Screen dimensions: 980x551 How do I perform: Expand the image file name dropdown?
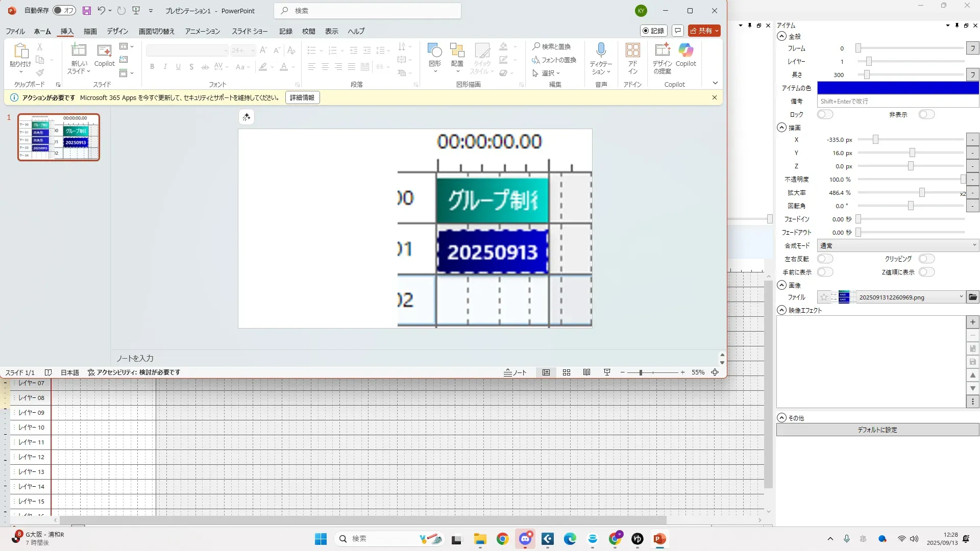(x=961, y=297)
